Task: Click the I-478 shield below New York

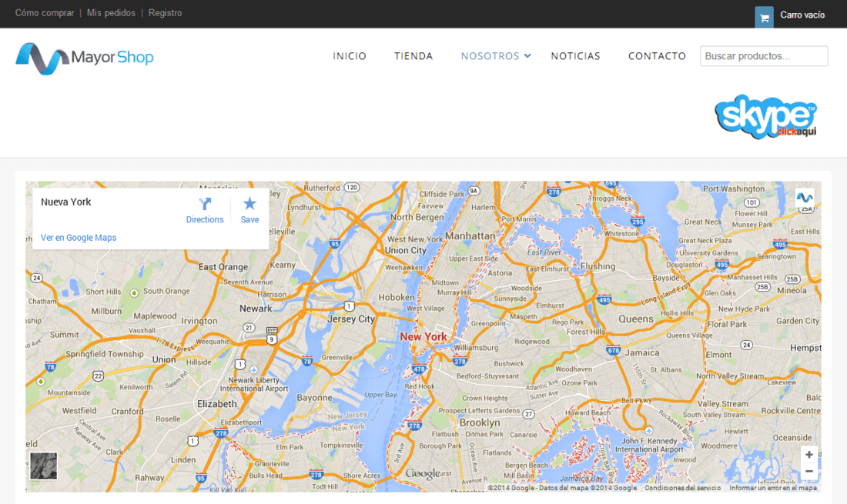Action: coord(419,369)
